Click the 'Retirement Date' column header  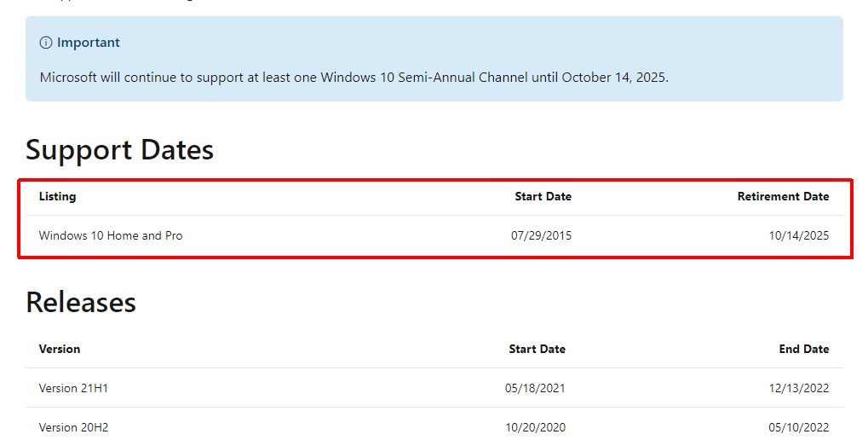click(784, 196)
